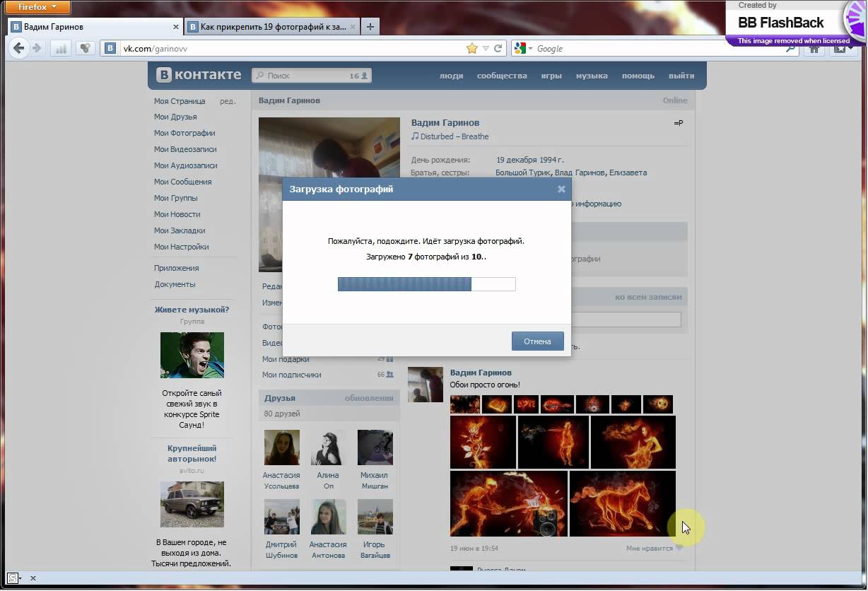This screenshot has height=591, width=868.
Task: Open Мои Настройки in the sidebar
Action: (x=182, y=247)
